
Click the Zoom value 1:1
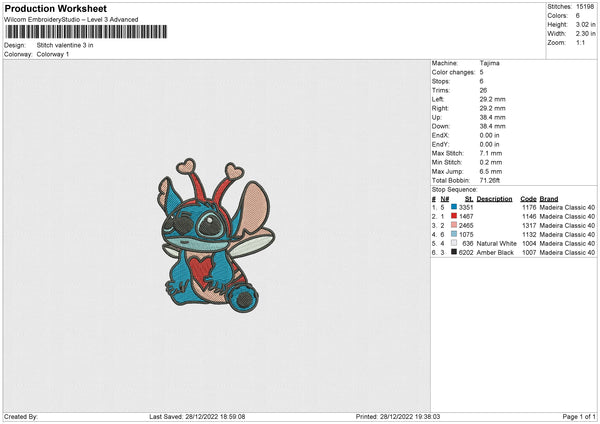[x=580, y=42]
